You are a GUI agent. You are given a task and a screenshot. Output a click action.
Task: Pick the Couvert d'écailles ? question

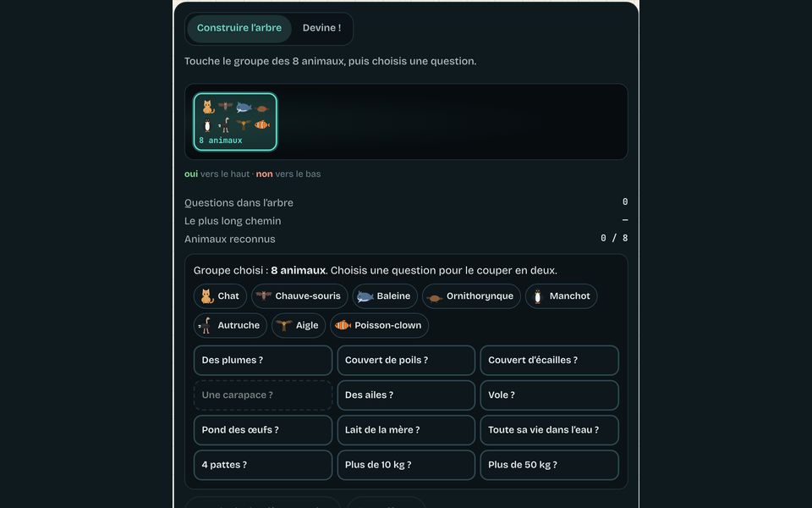point(550,361)
